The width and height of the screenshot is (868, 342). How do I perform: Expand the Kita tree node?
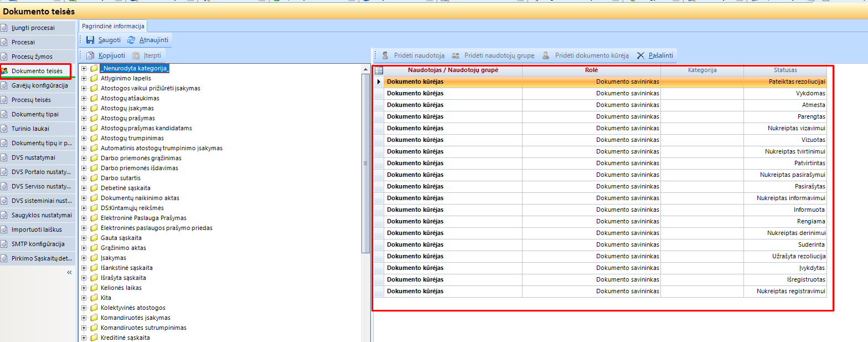click(84, 298)
